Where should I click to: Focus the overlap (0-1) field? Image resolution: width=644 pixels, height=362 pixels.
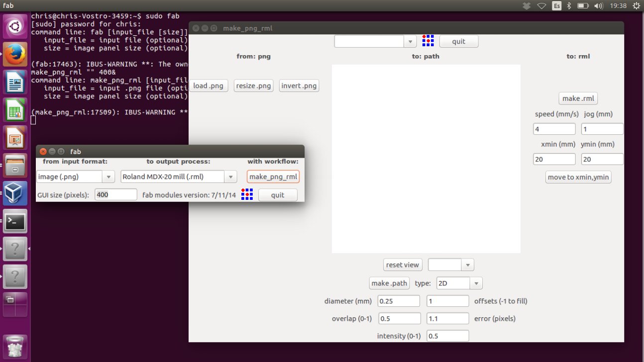pos(399,318)
